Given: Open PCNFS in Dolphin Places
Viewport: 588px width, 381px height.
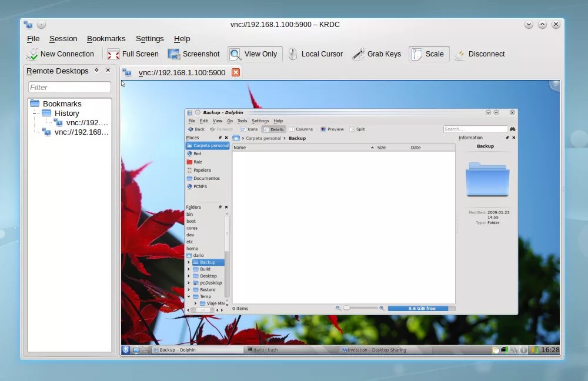Looking at the screenshot, I should (x=200, y=186).
